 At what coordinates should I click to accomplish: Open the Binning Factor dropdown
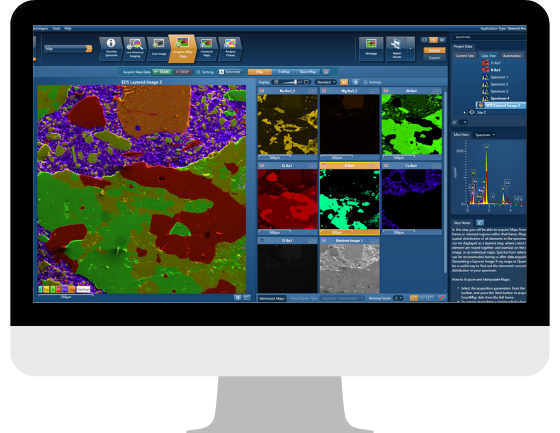[x=398, y=298]
